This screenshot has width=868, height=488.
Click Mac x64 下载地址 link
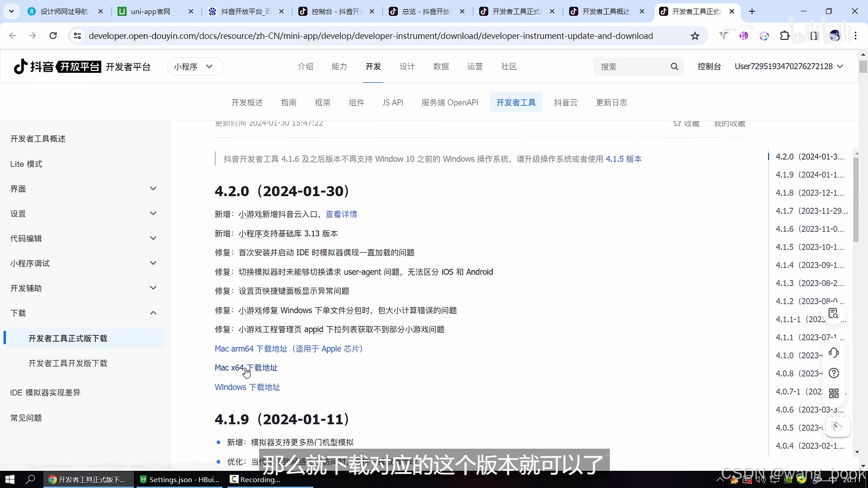pyautogui.click(x=246, y=368)
